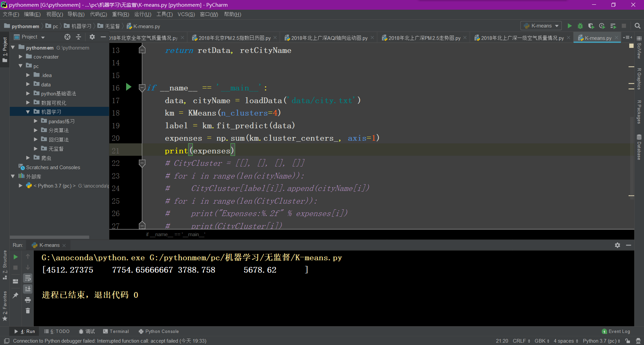Click Restore Layout icon in Run panel

point(15,281)
